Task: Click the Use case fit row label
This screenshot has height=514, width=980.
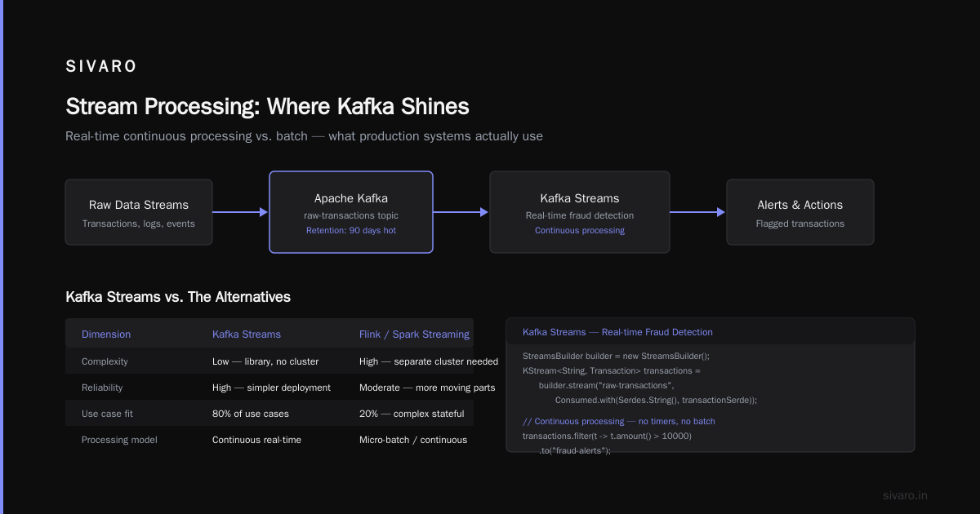Action: [107, 414]
